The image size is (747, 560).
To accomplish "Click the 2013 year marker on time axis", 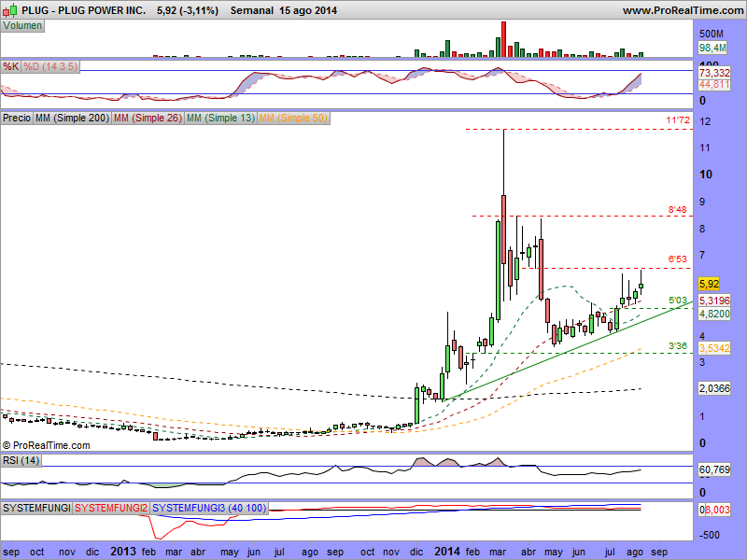I will point(124,552).
